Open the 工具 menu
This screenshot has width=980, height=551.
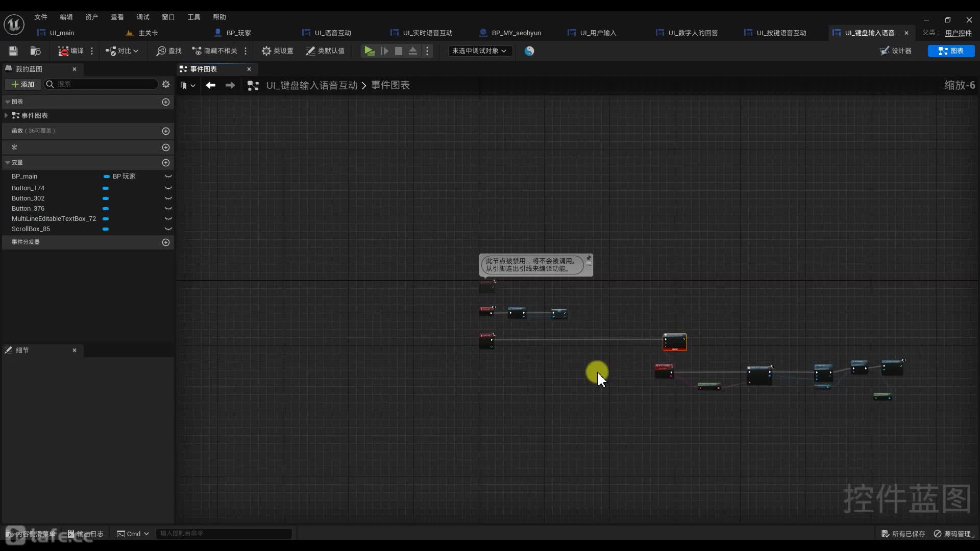click(194, 17)
